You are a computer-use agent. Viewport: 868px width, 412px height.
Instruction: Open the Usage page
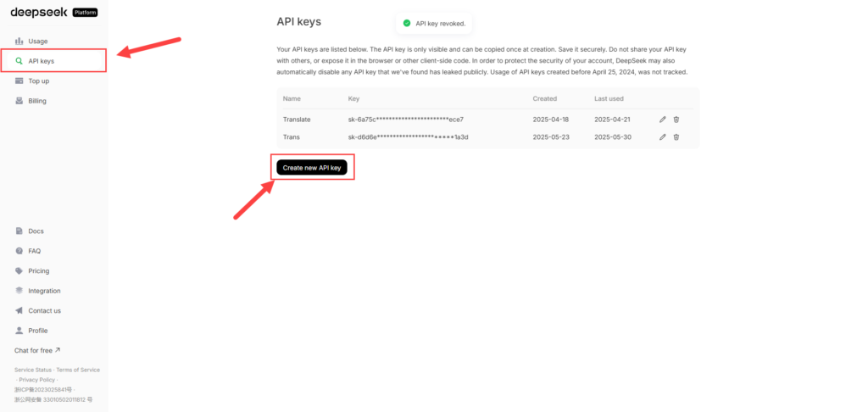[37, 41]
